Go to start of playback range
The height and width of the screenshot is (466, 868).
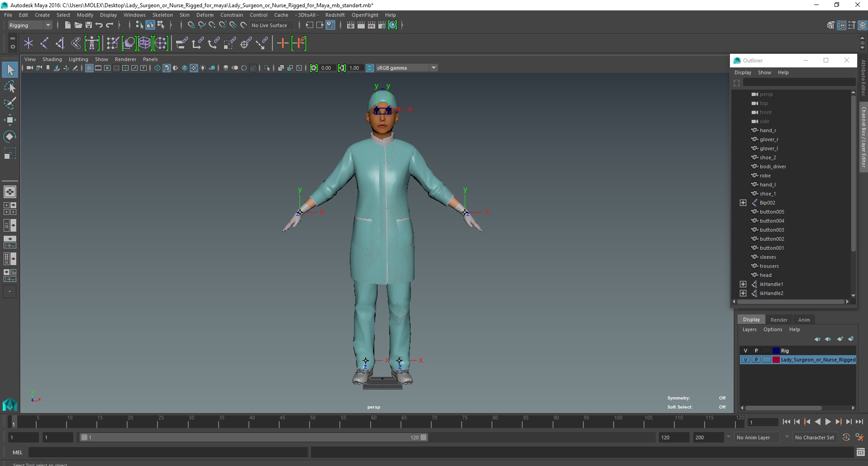786,422
